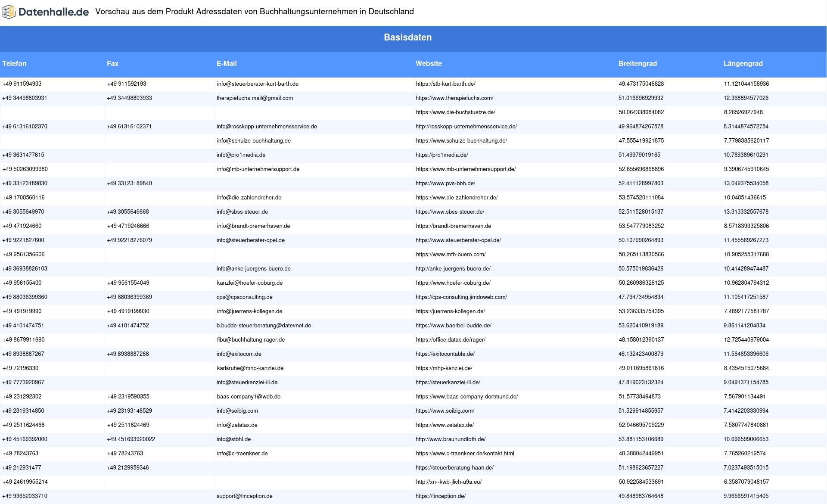
Task: Open https://www.zetatax.de/ link
Action: point(445,425)
